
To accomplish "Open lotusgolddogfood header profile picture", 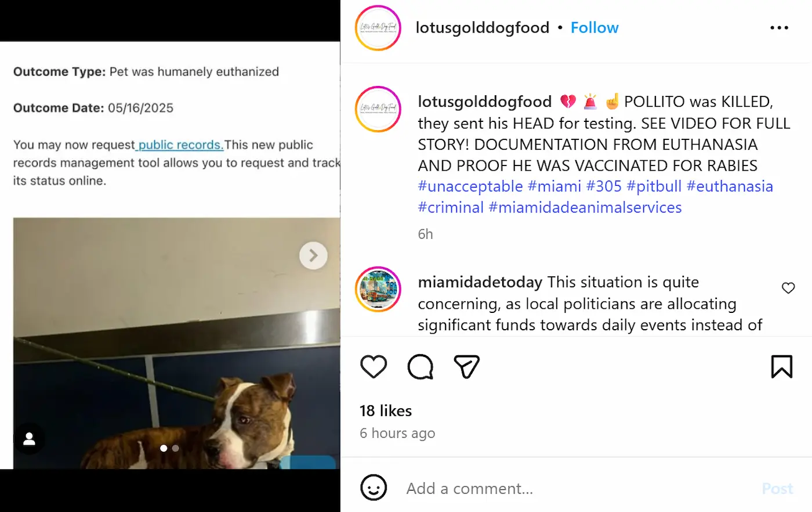I will (378, 28).
